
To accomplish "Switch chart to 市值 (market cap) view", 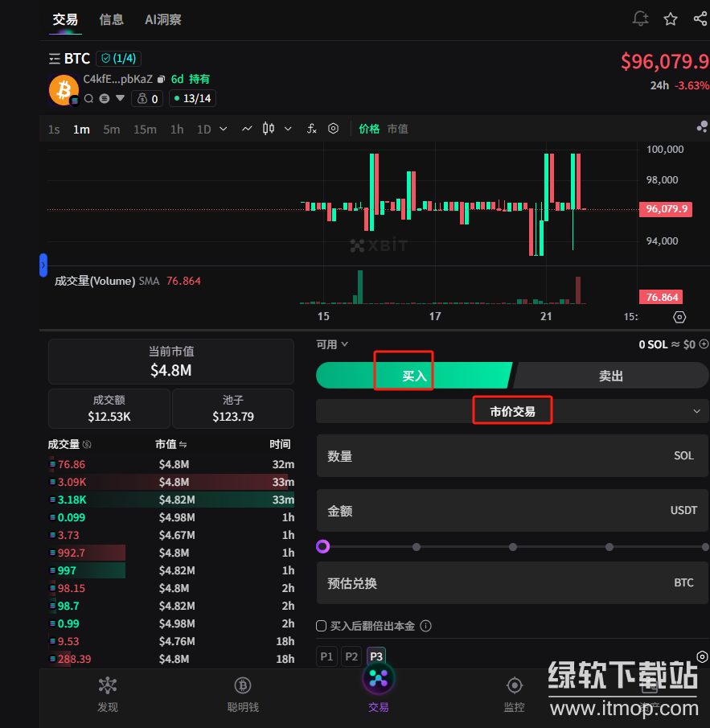I will 397,129.
